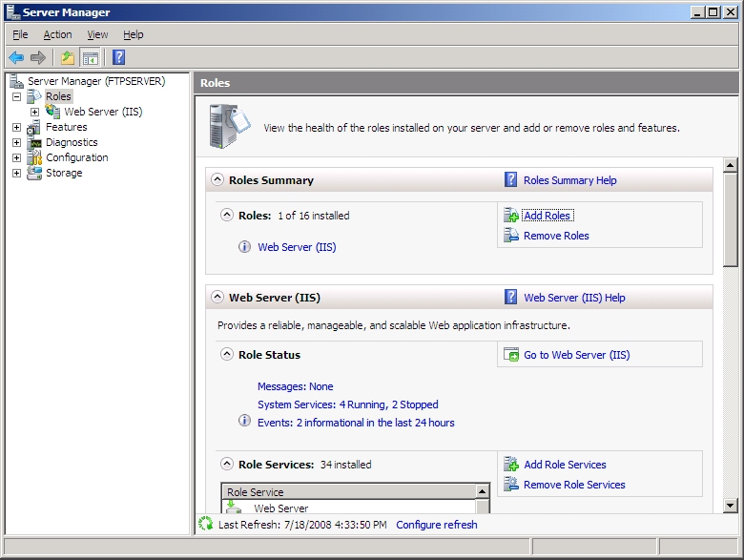Viewport: 744px width, 560px height.
Task: Click the Back arrow toolbar icon
Action: (16, 58)
